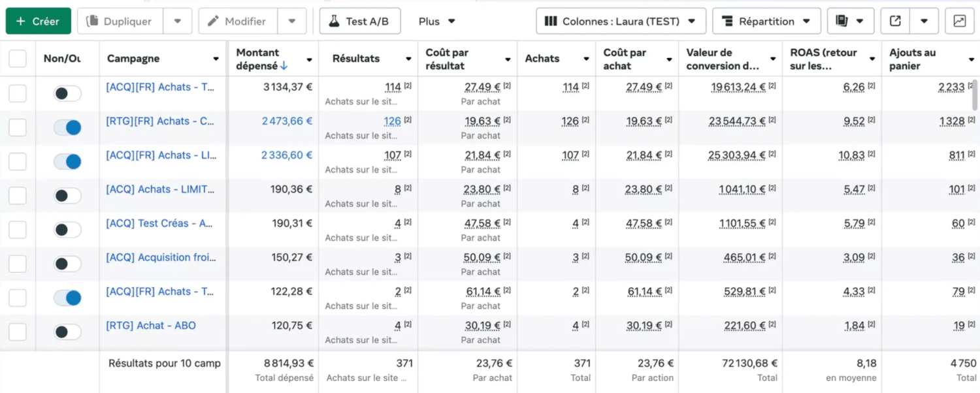This screenshot has width=980, height=393.
Task: Expand the Modifier dropdown arrow
Action: [x=292, y=22]
